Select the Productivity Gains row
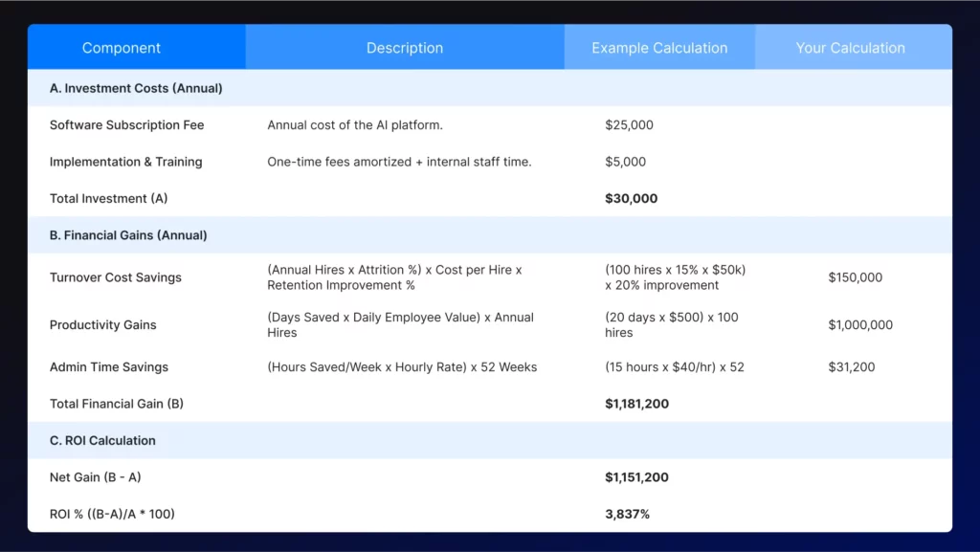The height and width of the screenshot is (552, 980). click(x=102, y=324)
